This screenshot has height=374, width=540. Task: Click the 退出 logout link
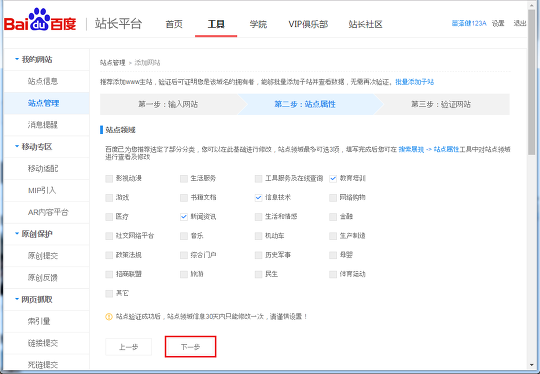[x=520, y=23]
